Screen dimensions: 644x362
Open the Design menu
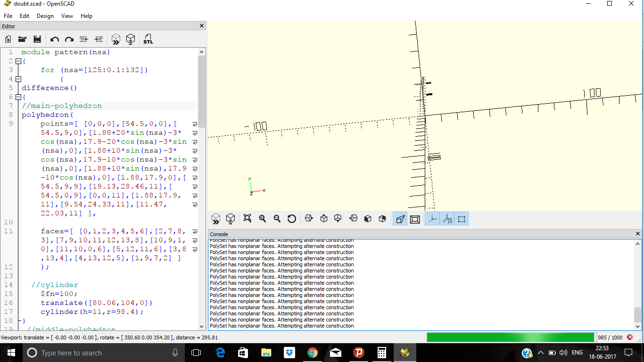pos(45,16)
